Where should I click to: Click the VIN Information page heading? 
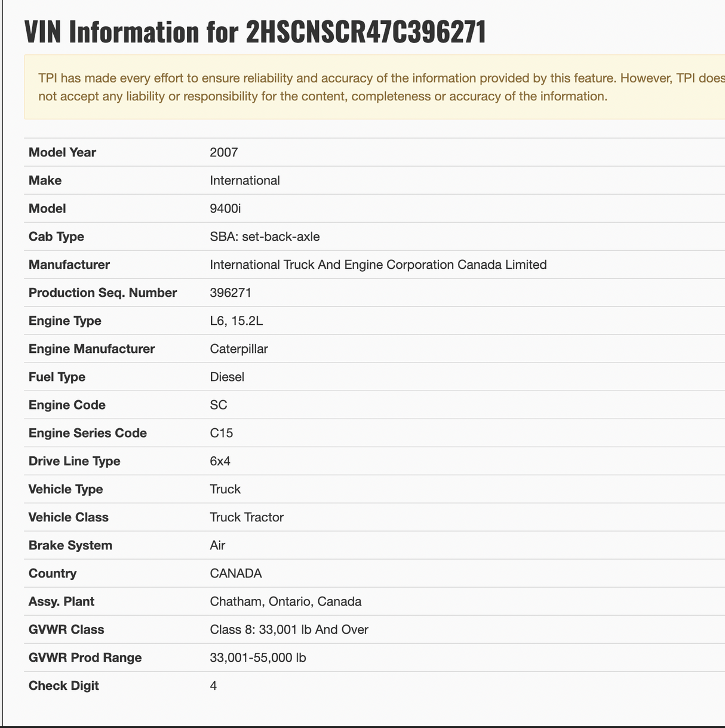click(255, 32)
